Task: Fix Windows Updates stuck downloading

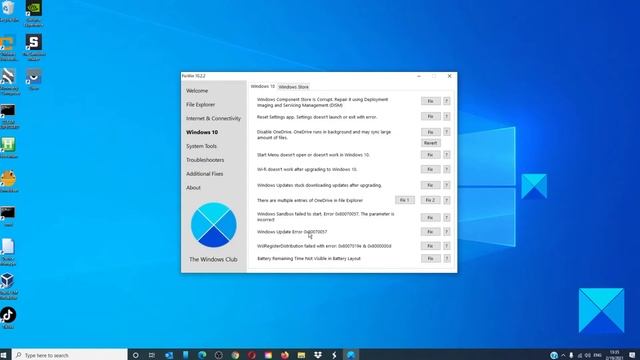Action: point(431,185)
